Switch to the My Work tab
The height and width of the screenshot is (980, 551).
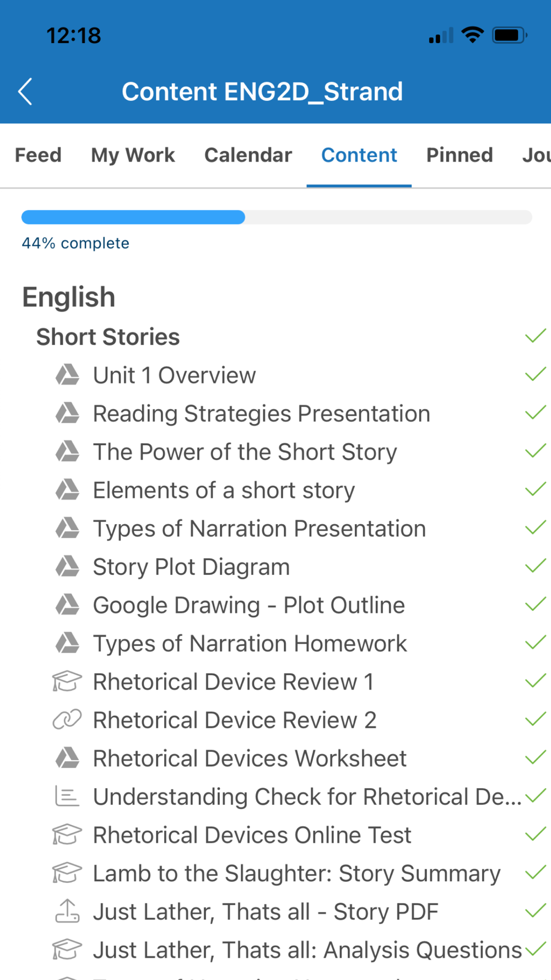tap(133, 155)
